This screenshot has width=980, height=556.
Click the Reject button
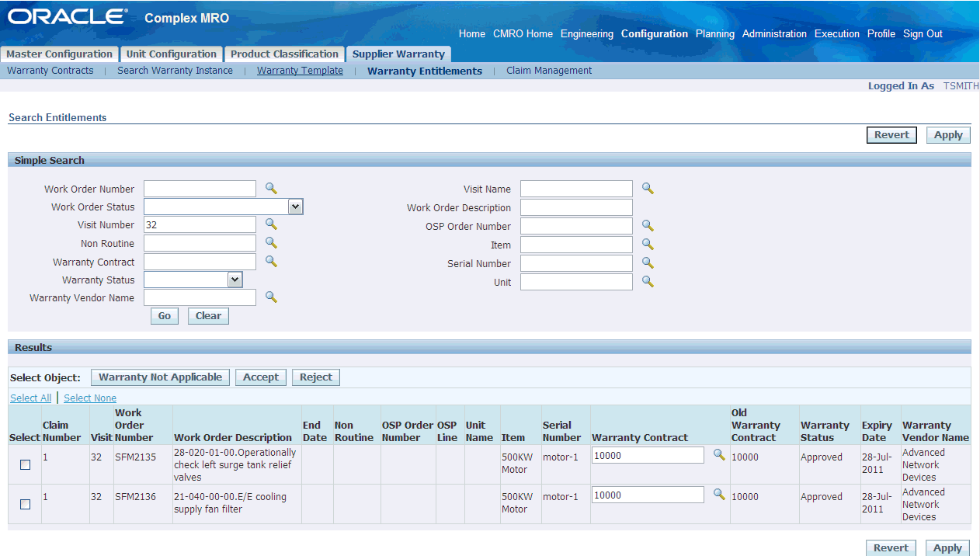coord(316,377)
